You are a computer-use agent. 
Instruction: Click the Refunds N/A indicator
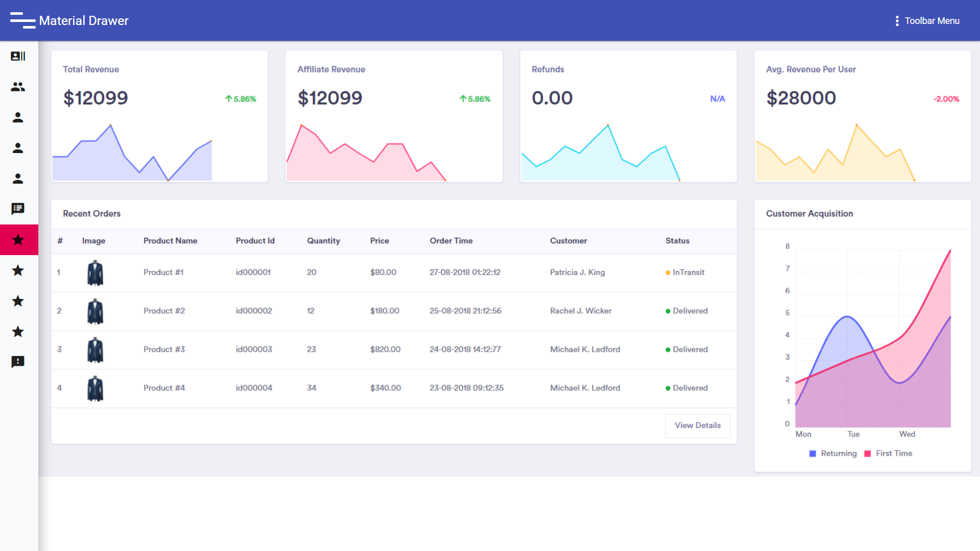click(x=717, y=99)
